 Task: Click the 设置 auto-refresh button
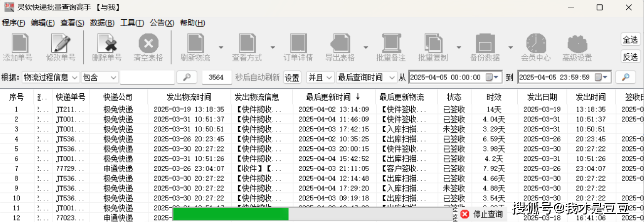(x=292, y=78)
